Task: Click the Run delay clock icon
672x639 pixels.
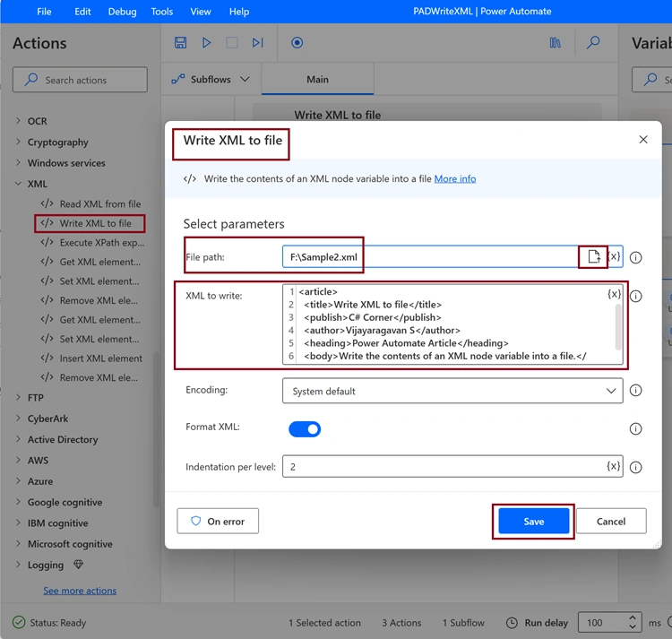Action: click(512, 623)
